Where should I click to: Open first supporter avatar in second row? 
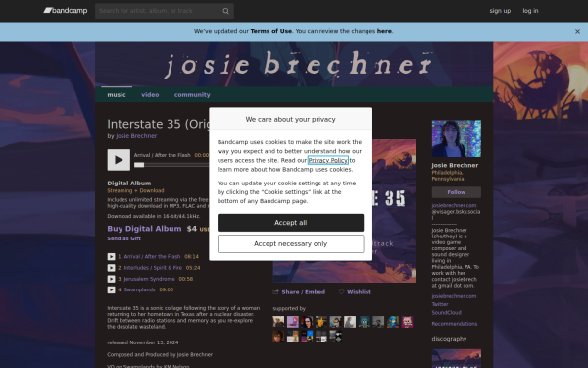pos(278,336)
